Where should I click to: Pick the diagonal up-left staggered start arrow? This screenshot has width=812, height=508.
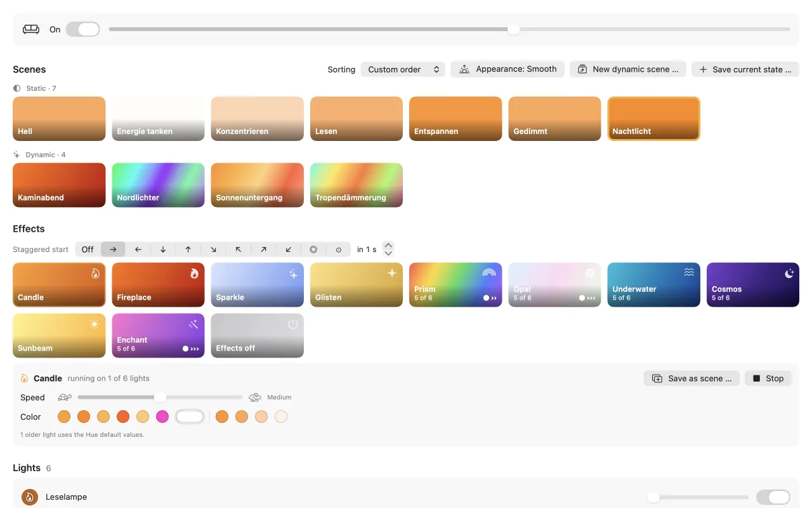pos(238,250)
